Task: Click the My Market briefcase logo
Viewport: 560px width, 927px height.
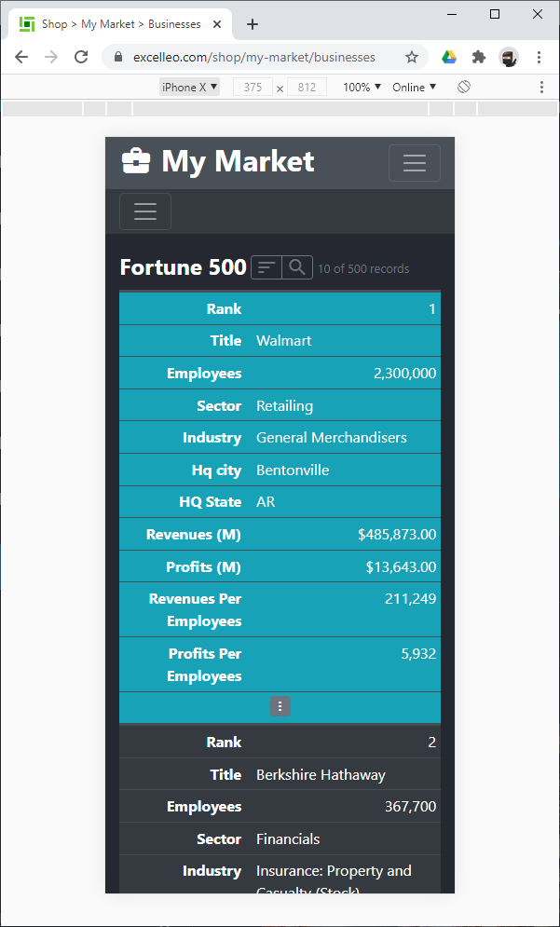Action: pos(136,161)
